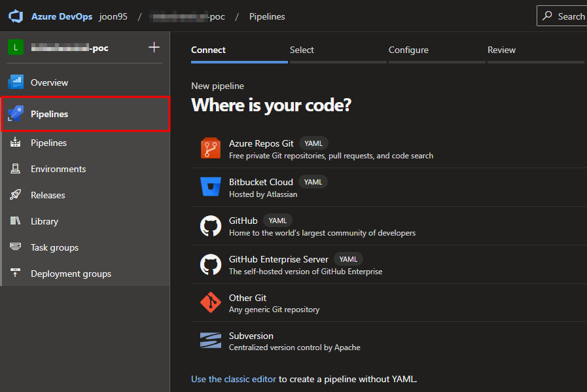Open the Use the classic editor link
587x392 pixels.
coord(234,379)
